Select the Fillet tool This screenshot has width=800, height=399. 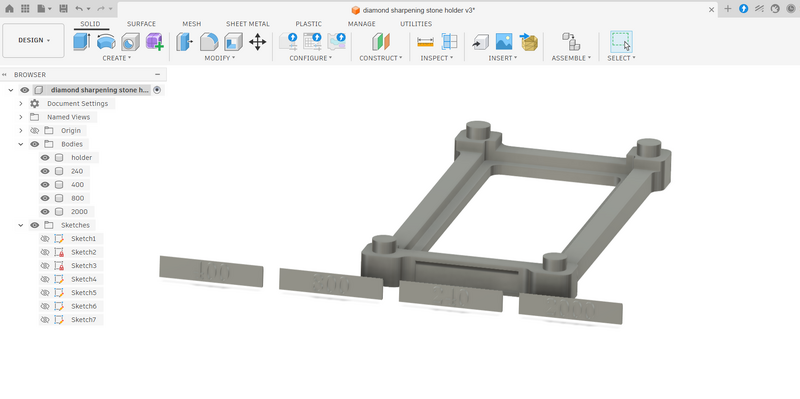(209, 41)
